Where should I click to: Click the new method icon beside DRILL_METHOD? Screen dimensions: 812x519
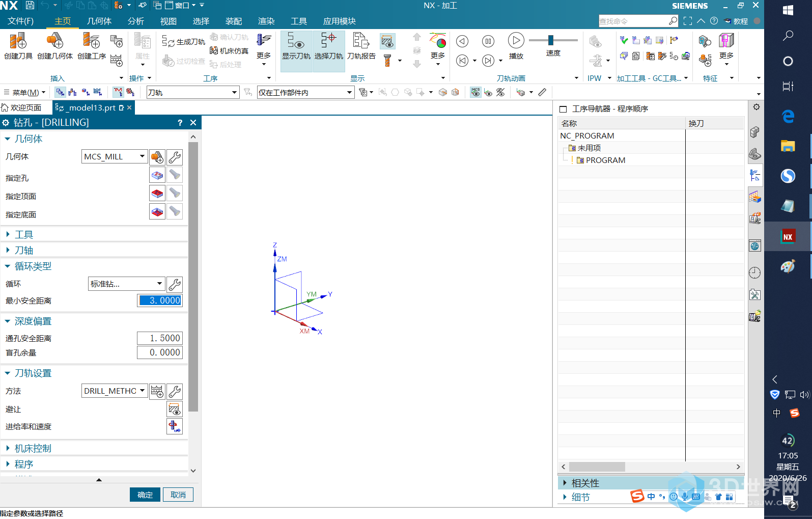pyautogui.click(x=157, y=391)
